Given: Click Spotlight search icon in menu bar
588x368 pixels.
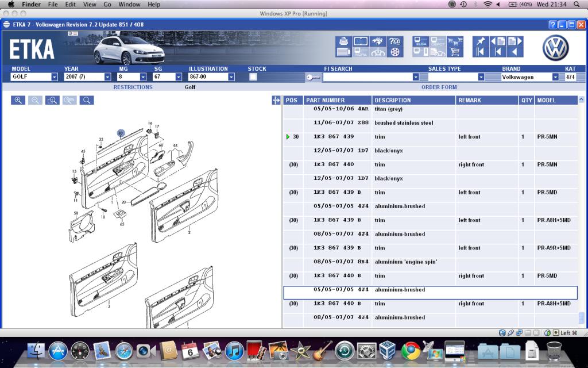Looking at the screenshot, I should [577, 5].
